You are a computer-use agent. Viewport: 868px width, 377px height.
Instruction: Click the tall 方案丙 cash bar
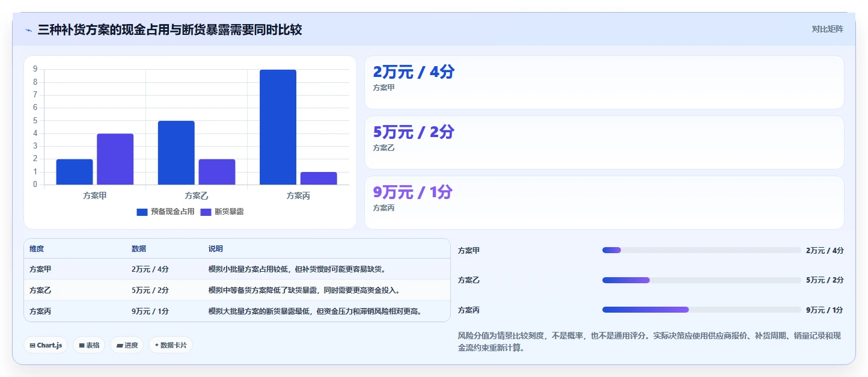pos(278,127)
